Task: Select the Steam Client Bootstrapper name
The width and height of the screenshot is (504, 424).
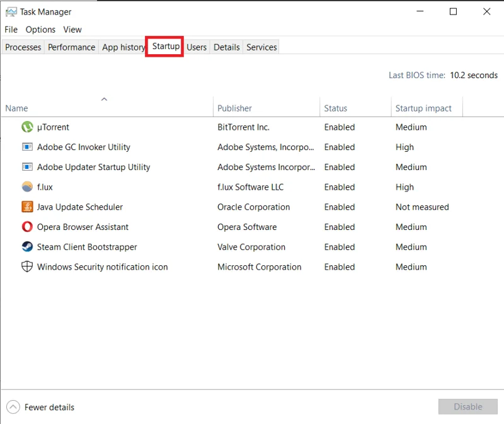Action: tap(87, 247)
